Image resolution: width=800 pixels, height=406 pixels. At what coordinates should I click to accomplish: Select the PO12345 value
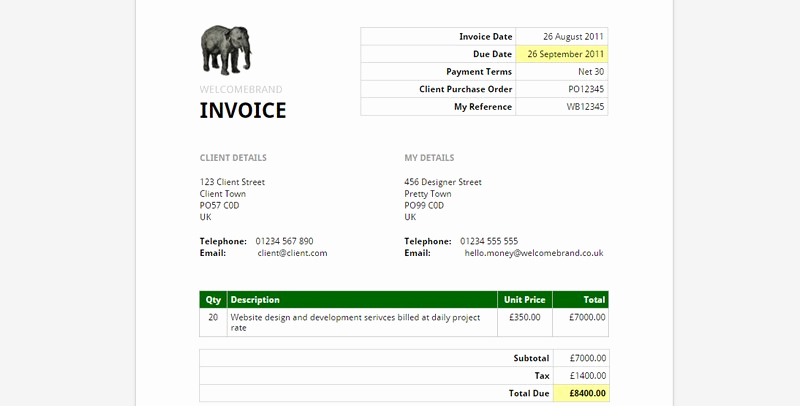[x=586, y=89]
